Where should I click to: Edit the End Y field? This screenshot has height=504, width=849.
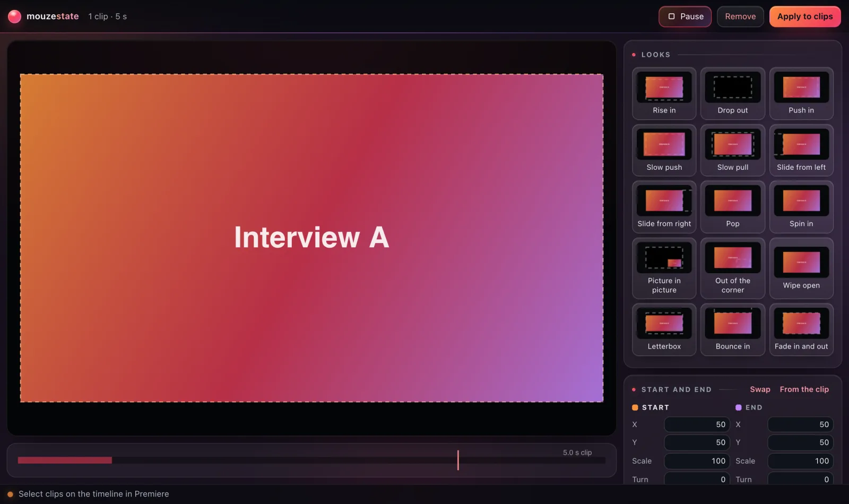pos(800,442)
